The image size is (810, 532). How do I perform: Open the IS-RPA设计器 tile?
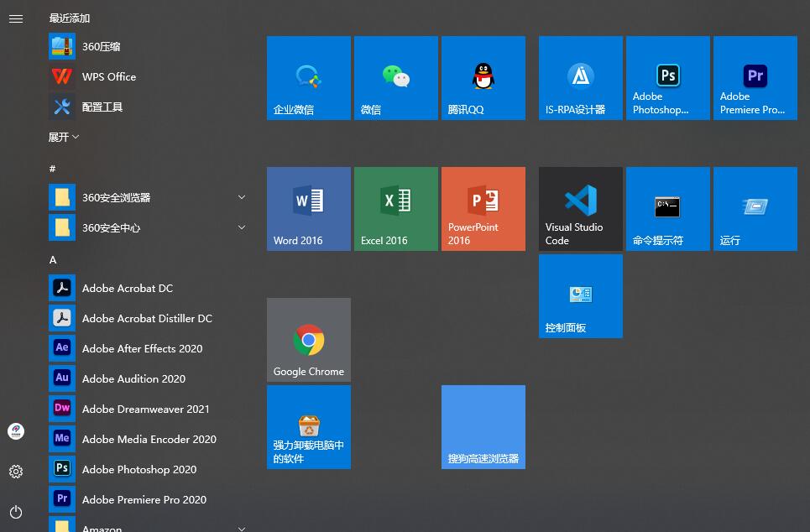tap(581, 78)
